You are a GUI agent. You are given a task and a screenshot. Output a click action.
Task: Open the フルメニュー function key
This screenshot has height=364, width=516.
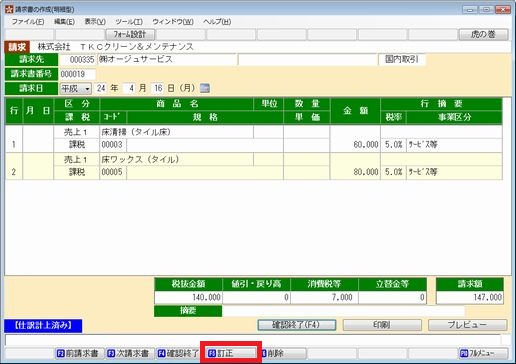(483, 353)
